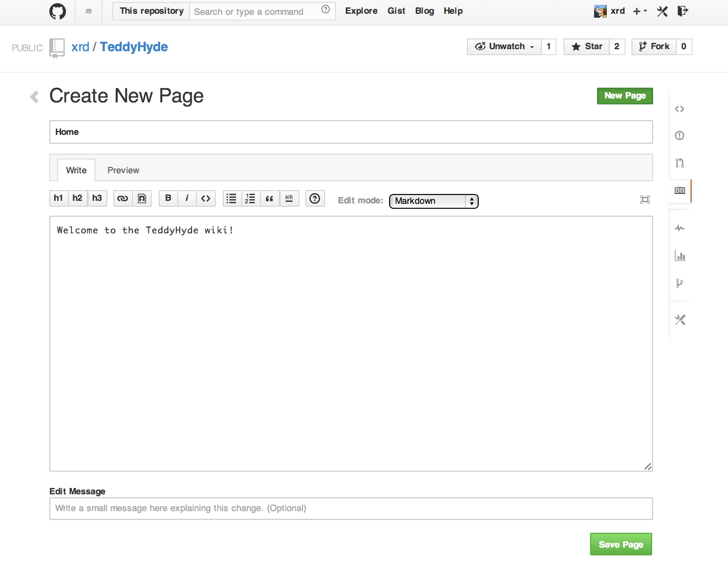Viewport: 728px width, 581px height.
Task: Click the New Page button
Action: (x=625, y=96)
